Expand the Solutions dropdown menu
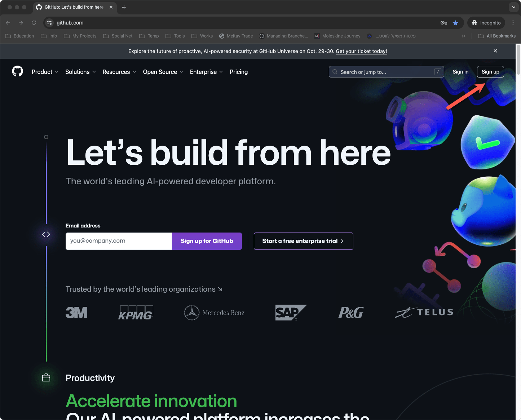Screen dimensions: 521x420 pos(80,72)
